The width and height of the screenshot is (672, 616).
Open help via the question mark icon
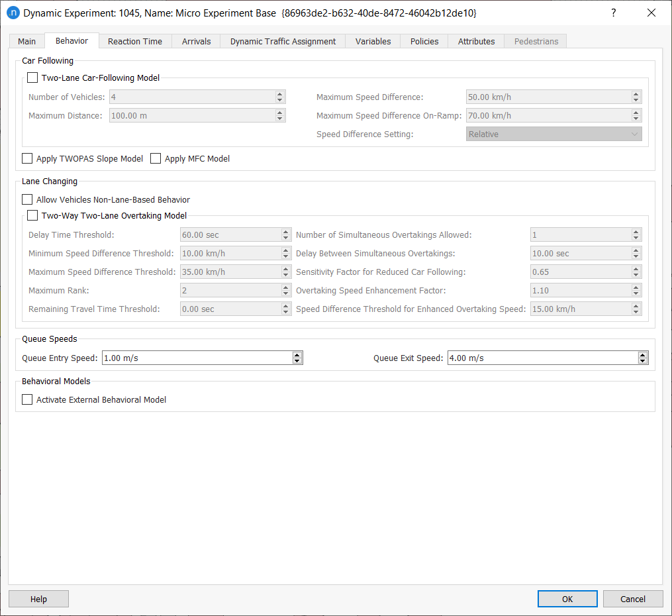[613, 13]
